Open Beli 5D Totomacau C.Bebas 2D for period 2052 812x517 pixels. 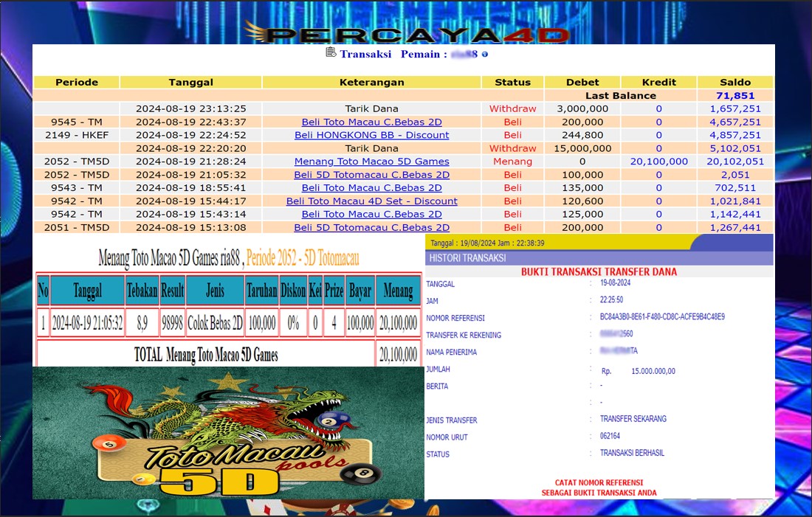(371, 175)
